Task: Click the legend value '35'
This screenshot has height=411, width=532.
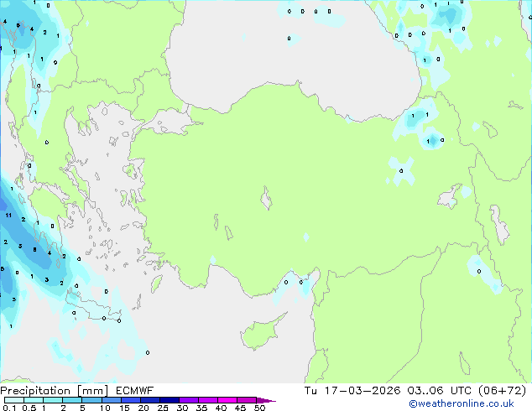Action: [201, 408]
